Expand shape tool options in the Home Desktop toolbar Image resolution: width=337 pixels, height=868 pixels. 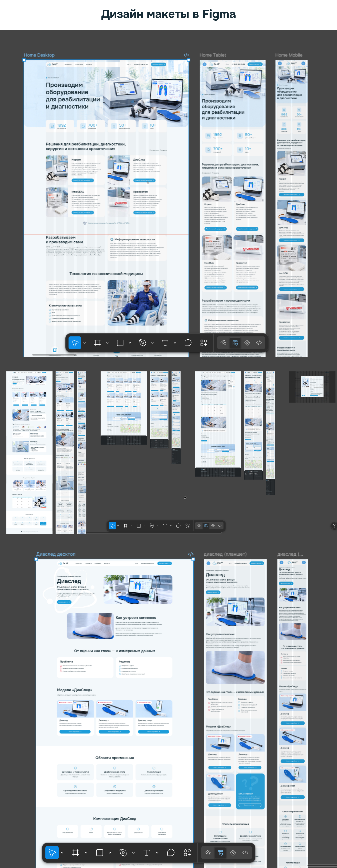(x=130, y=343)
